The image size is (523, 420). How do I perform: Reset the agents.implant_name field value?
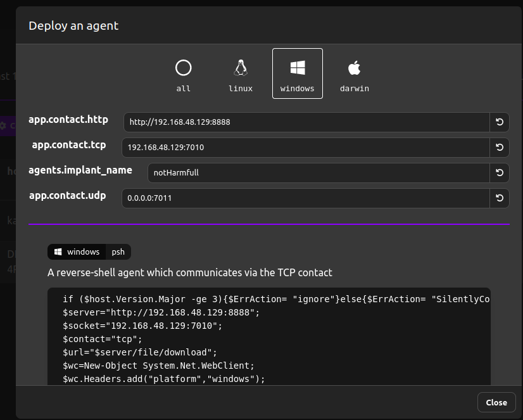click(x=500, y=173)
